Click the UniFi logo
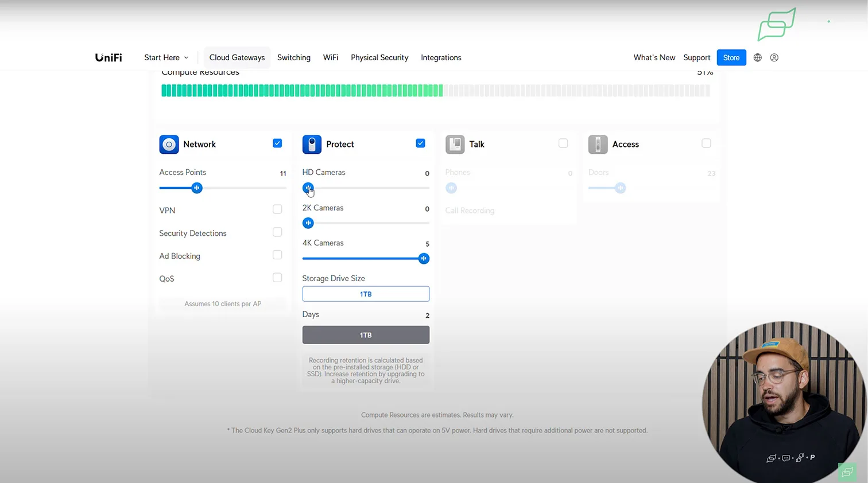 [108, 57]
